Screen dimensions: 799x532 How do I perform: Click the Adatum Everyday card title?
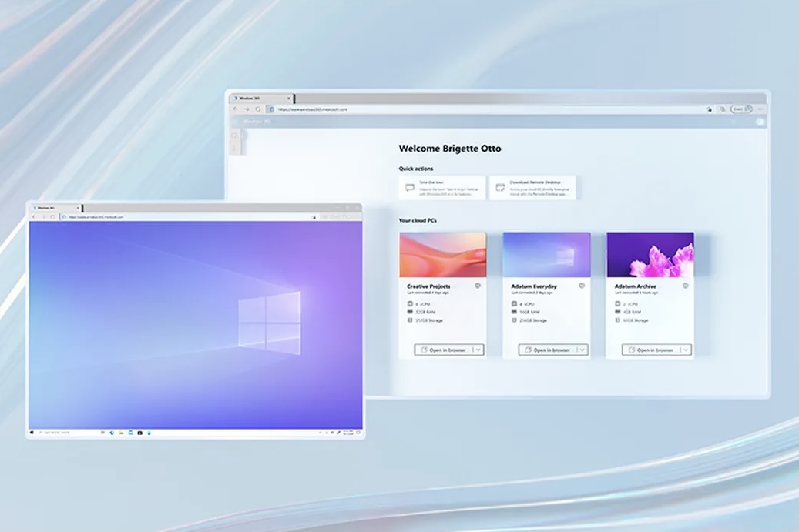(534, 286)
